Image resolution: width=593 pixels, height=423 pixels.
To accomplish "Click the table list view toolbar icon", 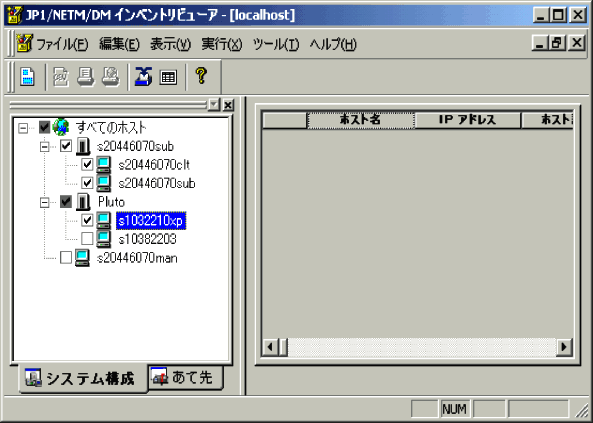I will pos(168,77).
